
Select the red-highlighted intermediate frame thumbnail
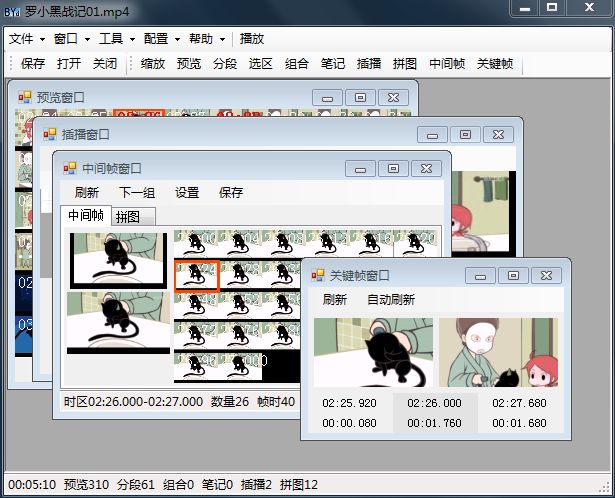pos(197,276)
